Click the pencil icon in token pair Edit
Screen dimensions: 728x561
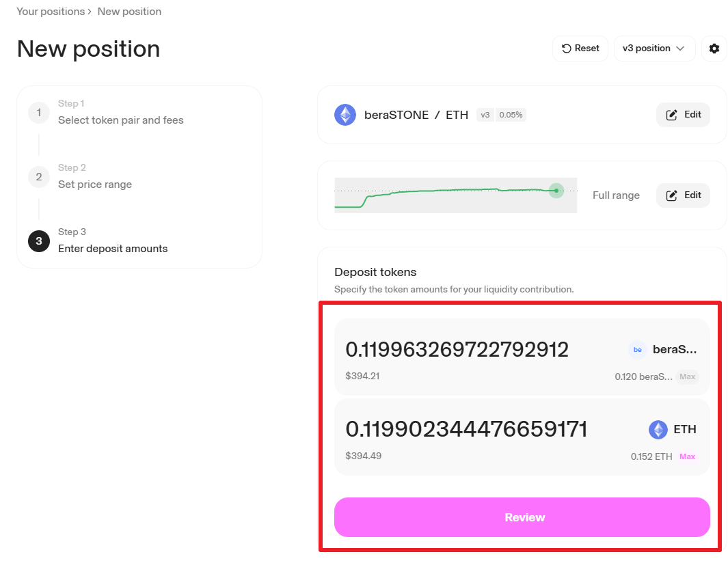[671, 115]
